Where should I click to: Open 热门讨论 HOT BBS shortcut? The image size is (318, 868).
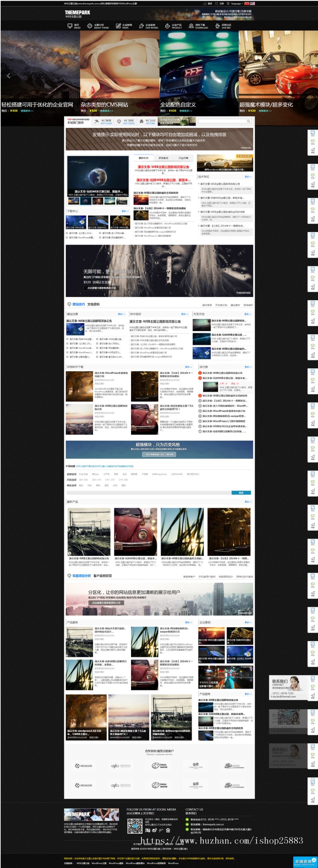coord(148,122)
